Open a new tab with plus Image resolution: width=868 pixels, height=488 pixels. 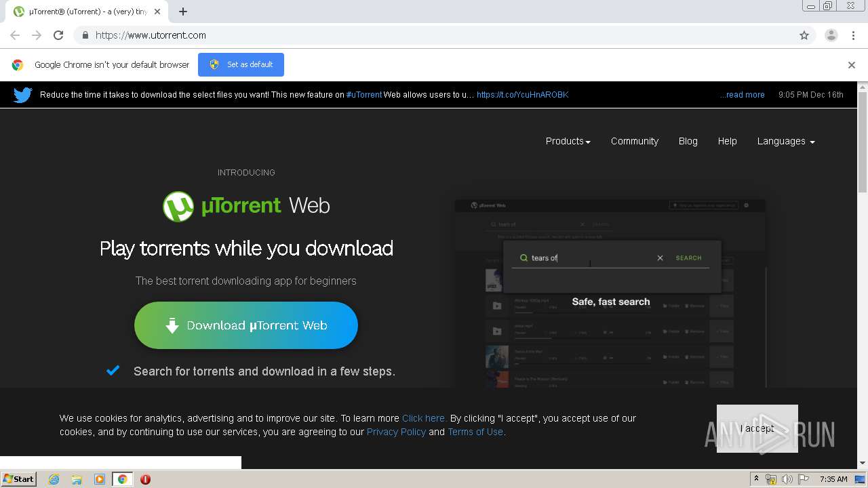[183, 12]
